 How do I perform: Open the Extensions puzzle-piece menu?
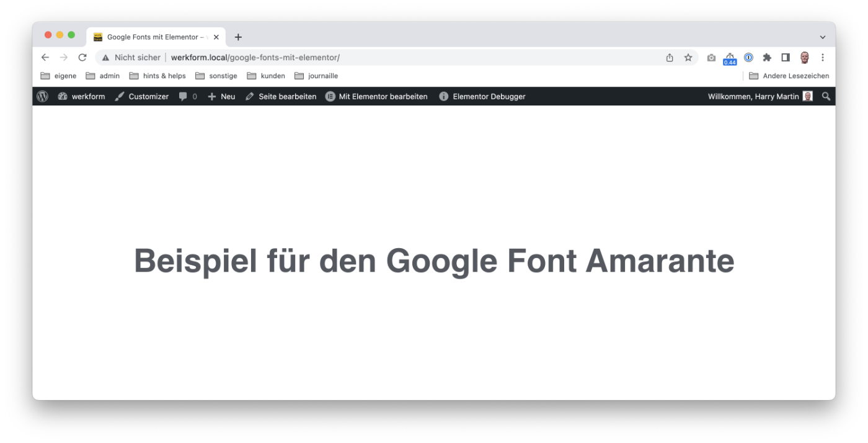[767, 58]
